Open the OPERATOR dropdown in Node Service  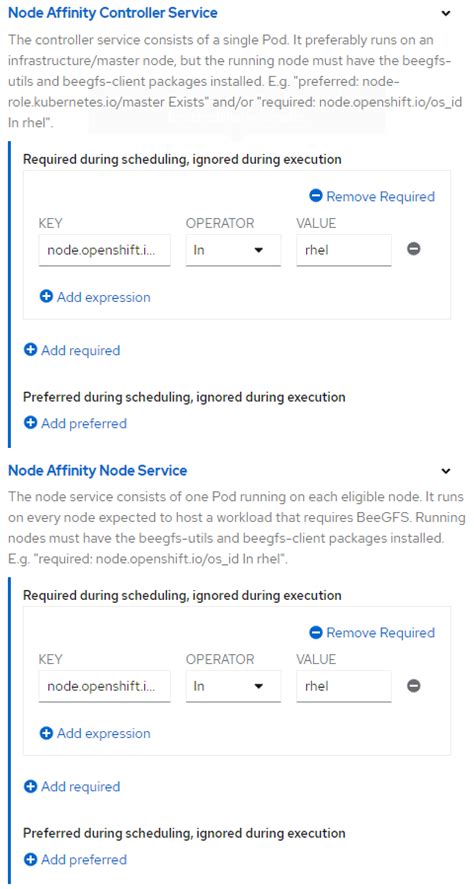coord(234,687)
